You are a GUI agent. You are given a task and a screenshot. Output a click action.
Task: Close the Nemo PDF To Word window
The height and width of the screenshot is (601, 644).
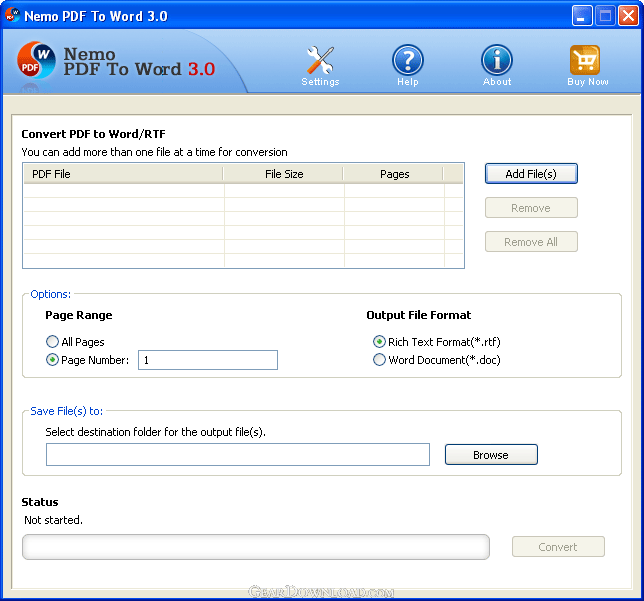tap(628, 16)
